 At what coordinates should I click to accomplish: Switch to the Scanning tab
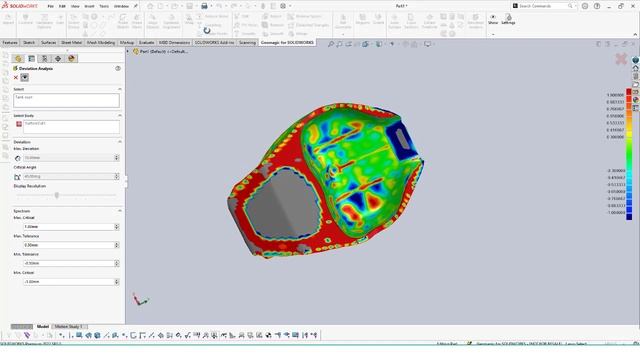click(x=247, y=42)
